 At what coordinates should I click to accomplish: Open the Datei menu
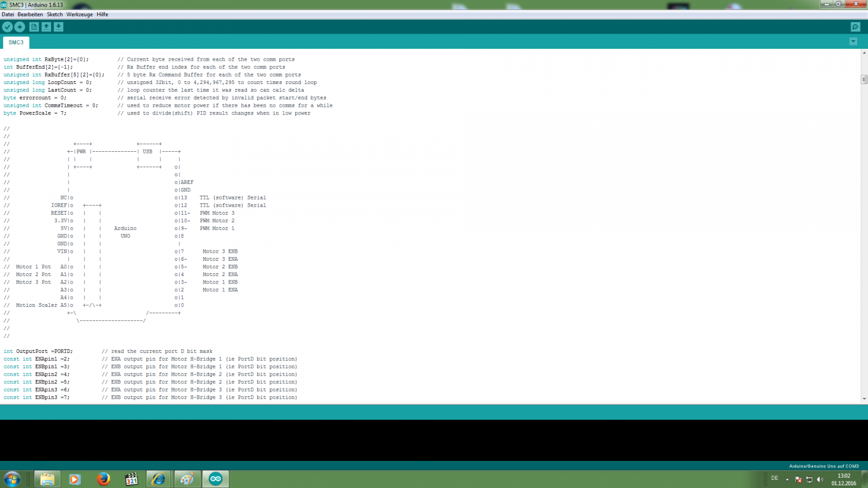8,15
